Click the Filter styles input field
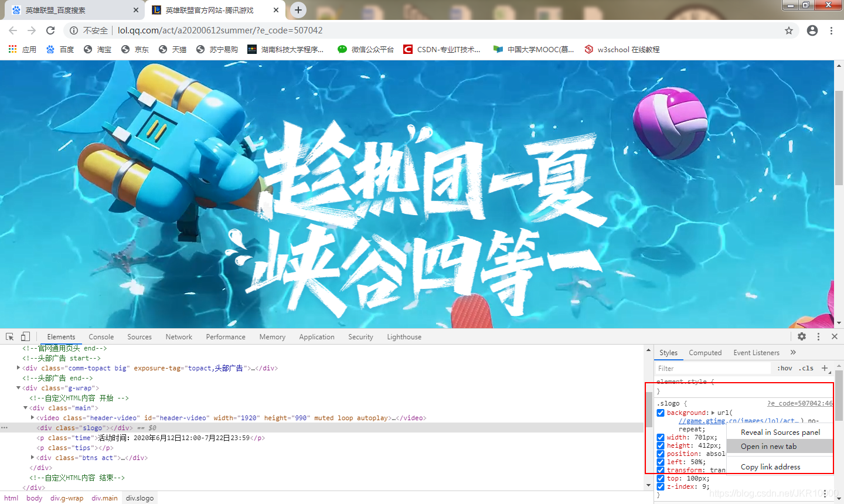 coord(712,368)
